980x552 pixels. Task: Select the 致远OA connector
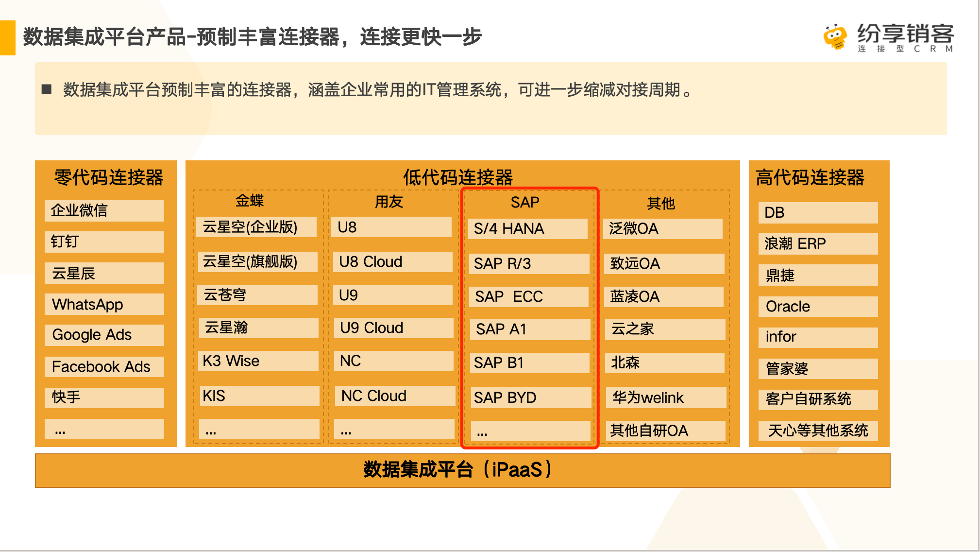(x=664, y=263)
